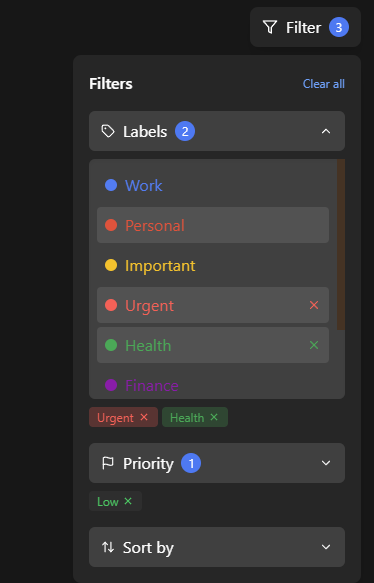This screenshot has width=374, height=583.
Task: Click the funnel icon in Filter button
Action: (x=270, y=27)
